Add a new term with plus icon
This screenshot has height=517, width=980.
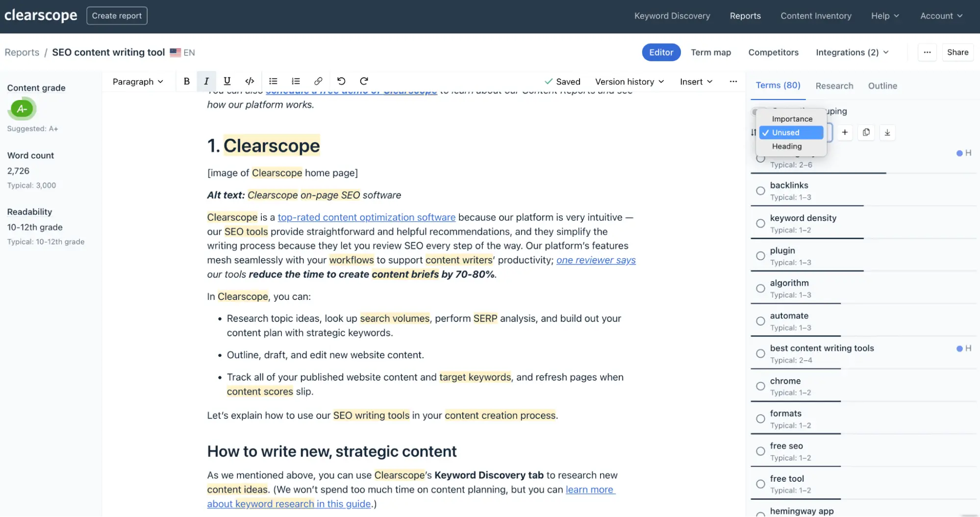(845, 132)
